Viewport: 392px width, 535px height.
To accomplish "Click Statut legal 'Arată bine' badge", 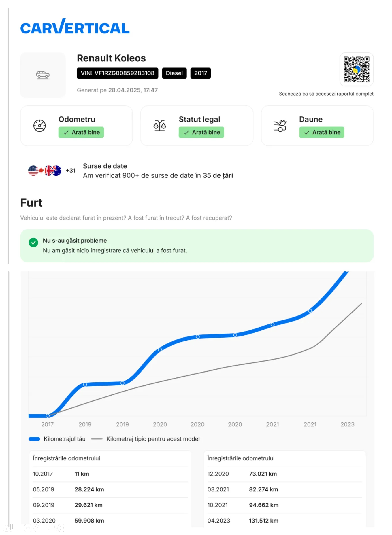I will [x=201, y=132].
